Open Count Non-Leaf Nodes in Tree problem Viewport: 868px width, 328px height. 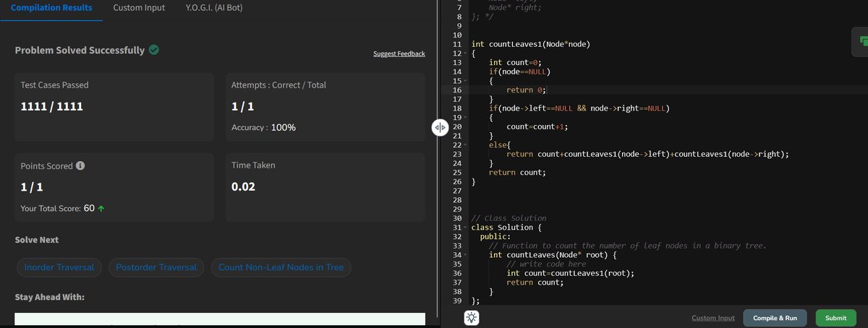[281, 267]
